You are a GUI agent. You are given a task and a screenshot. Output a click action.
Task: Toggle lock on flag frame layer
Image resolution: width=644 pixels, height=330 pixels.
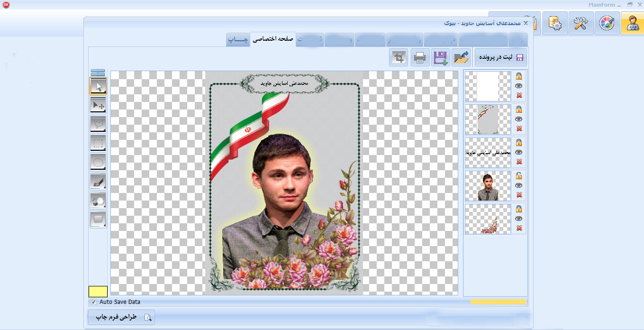(x=519, y=109)
